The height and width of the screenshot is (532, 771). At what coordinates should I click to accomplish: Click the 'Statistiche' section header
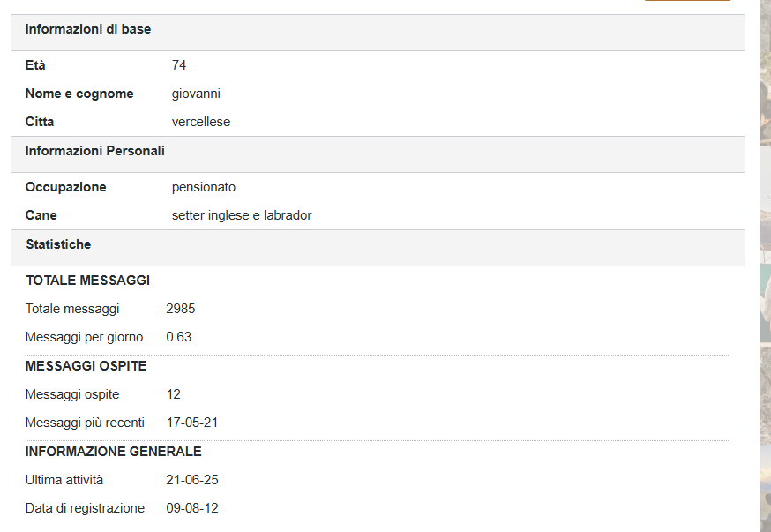click(x=58, y=244)
